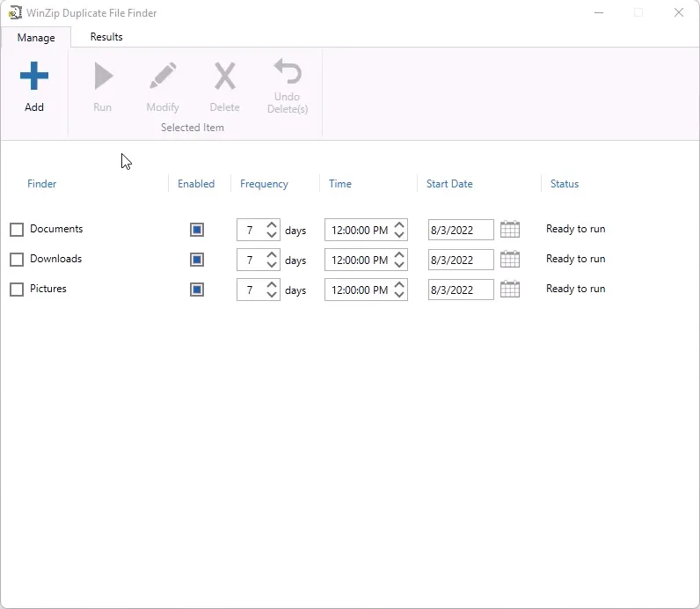Decrease Downloads time with down arrow
700x609 pixels.
(x=399, y=265)
